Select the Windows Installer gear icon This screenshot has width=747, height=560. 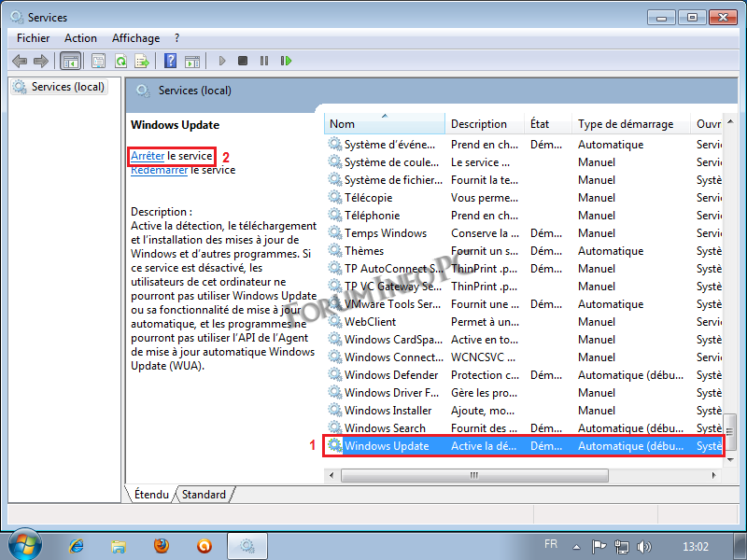pos(335,411)
